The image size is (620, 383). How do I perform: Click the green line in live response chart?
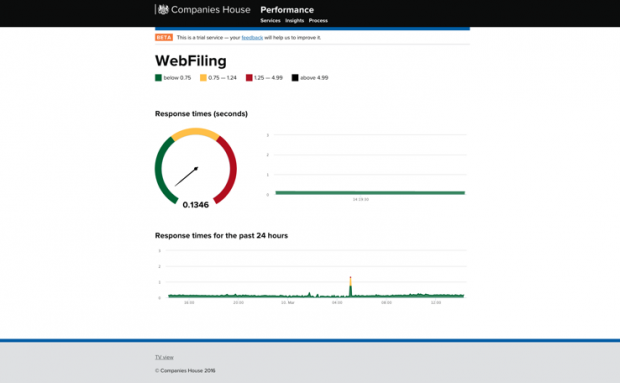tap(370, 193)
